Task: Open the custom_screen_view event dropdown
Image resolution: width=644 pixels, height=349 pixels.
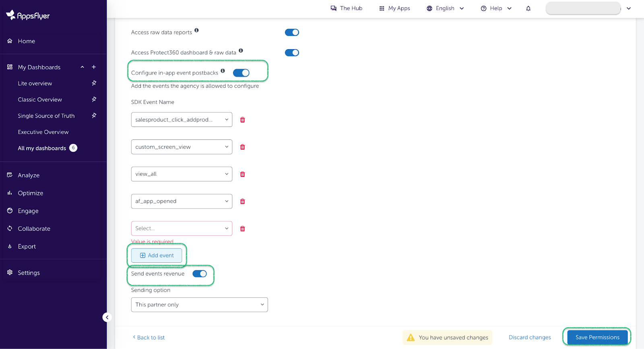Action: pyautogui.click(x=182, y=147)
